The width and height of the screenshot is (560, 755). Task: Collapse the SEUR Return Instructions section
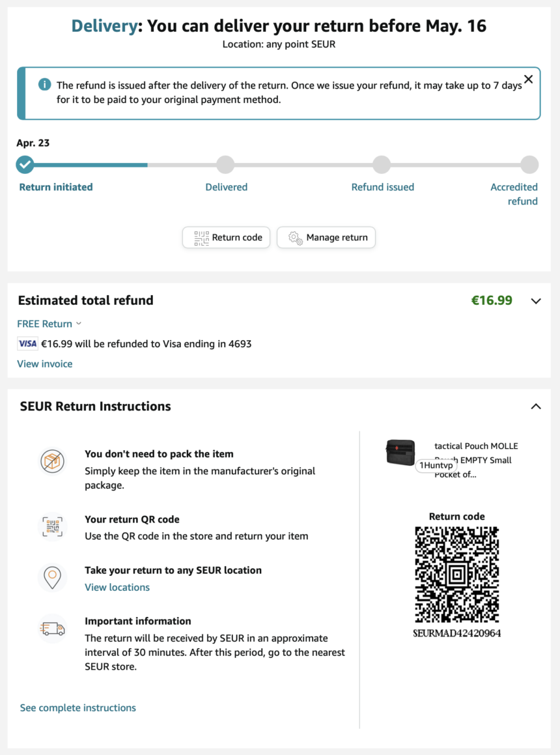(x=536, y=406)
